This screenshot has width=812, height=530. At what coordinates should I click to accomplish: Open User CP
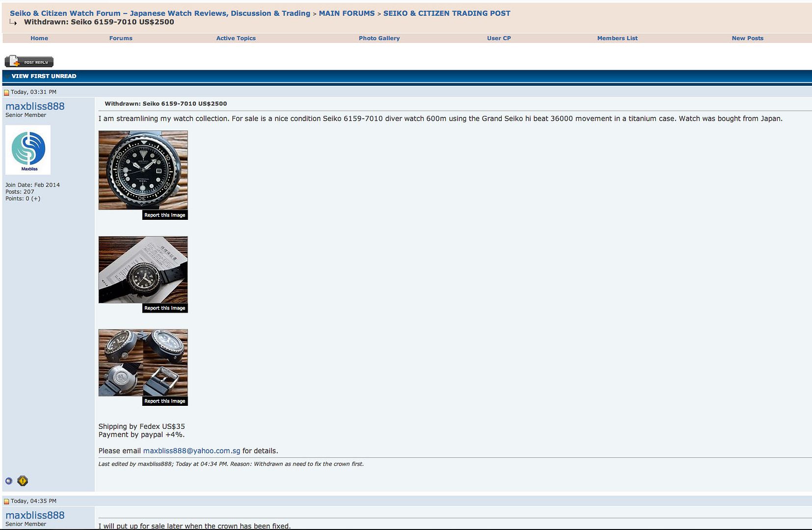click(499, 38)
